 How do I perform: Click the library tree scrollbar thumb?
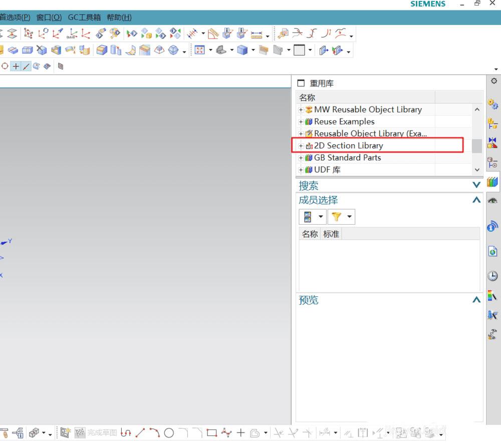(x=477, y=146)
